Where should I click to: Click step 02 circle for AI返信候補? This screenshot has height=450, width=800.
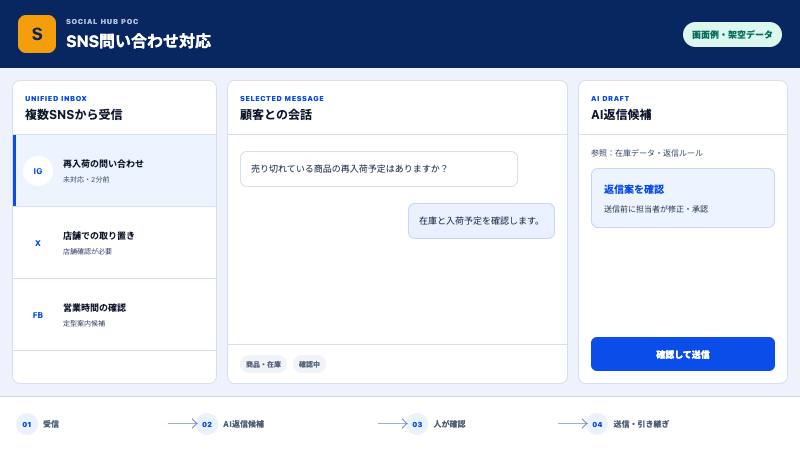207,424
